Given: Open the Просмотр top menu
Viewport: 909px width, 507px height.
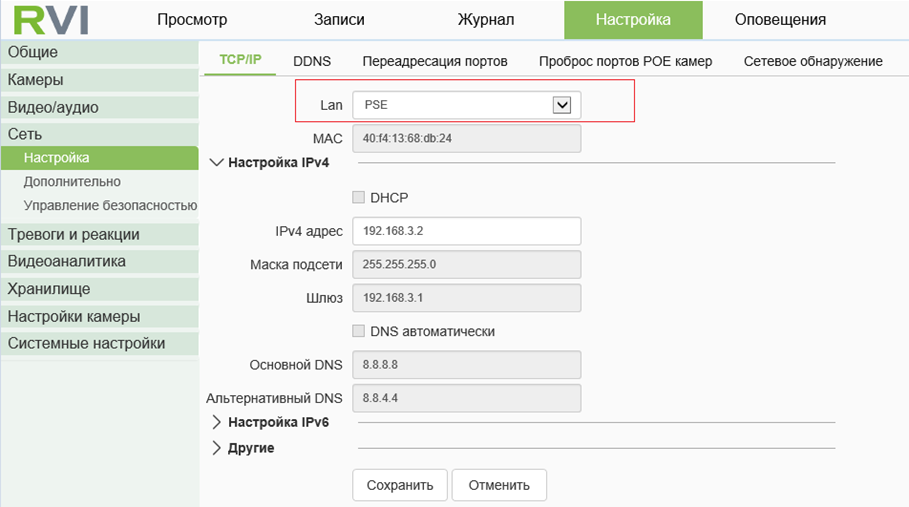Looking at the screenshot, I should coord(192,20).
